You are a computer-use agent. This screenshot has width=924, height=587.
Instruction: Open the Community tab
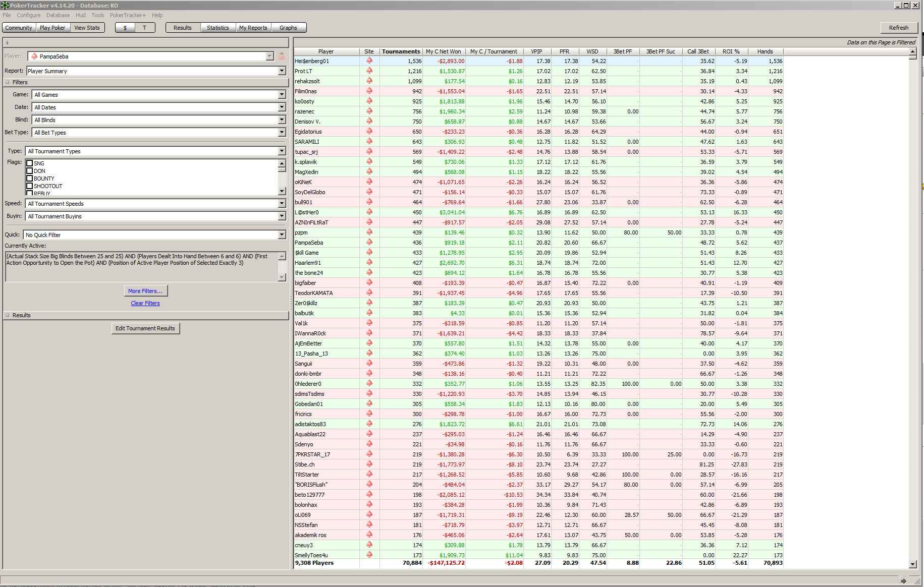point(19,28)
